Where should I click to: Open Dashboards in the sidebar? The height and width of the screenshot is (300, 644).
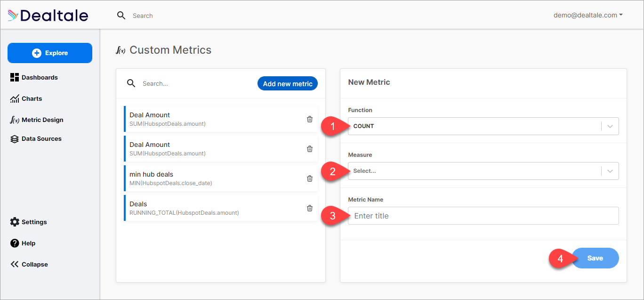coord(34,77)
